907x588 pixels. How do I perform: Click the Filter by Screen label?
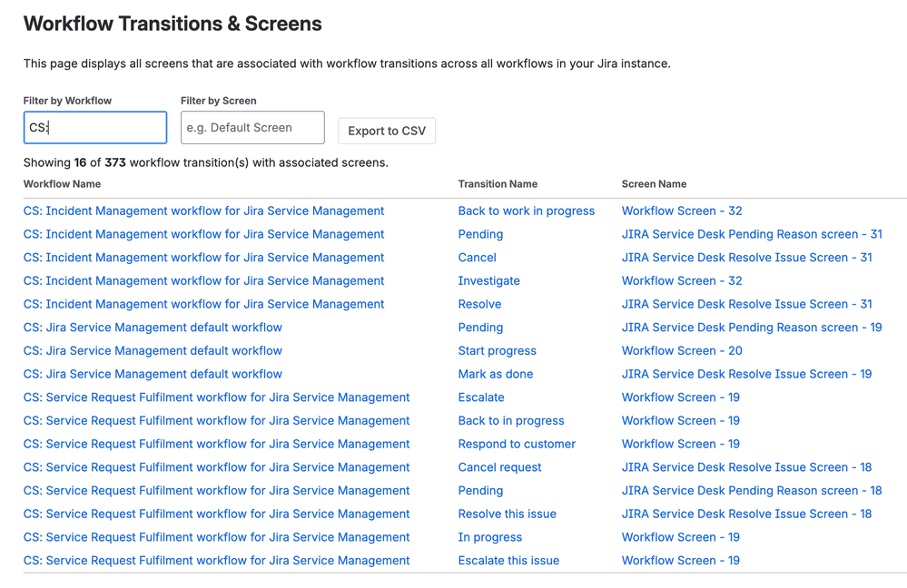click(218, 101)
